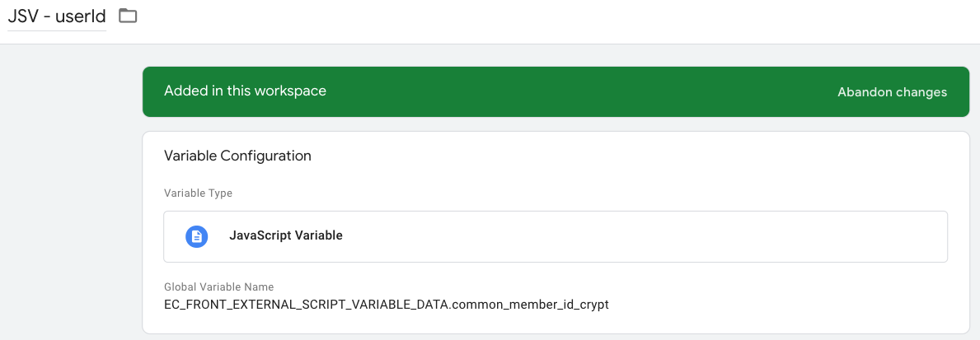
Task: Select the JavaScript Variable type label
Action: pyautogui.click(x=285, y=235)
